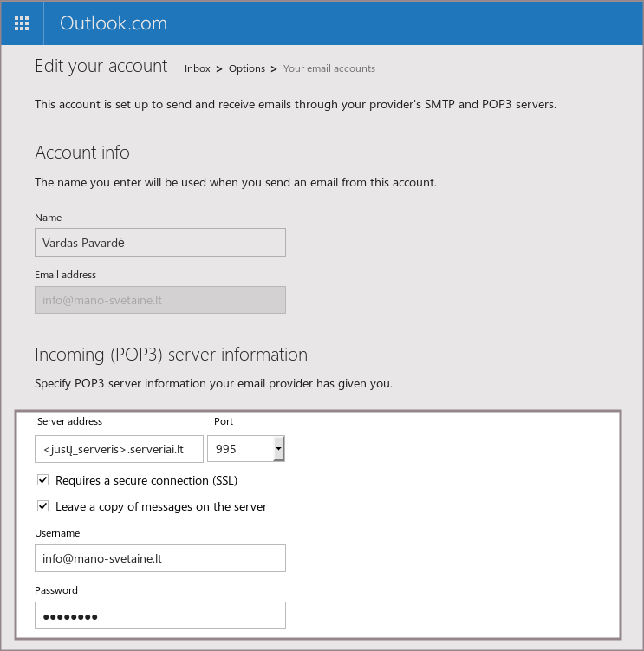
Task: Expand the Port dropdown arrow
Action: tap(278, 449)
